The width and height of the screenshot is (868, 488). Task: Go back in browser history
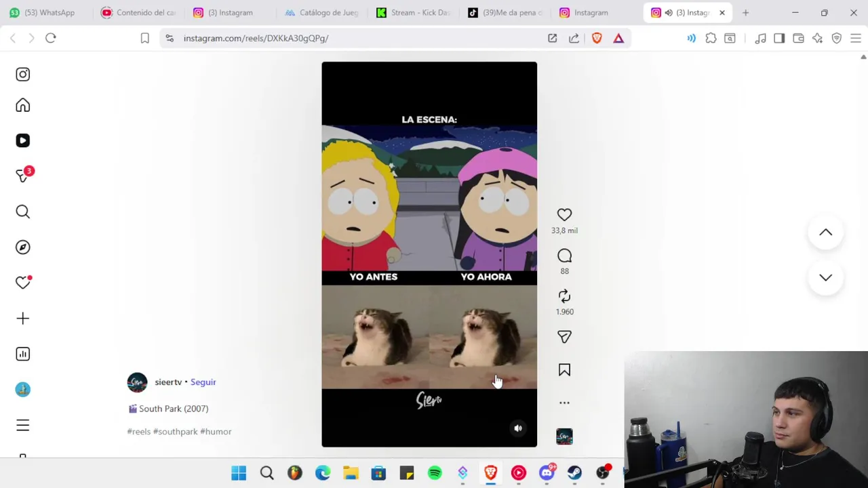tap(13, 39)
